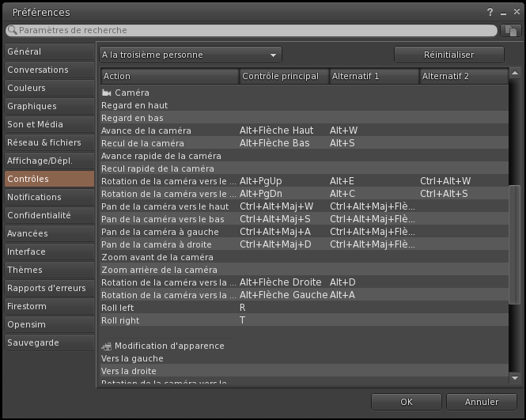Focus the Paramètres de recherche search field
This screenshot has height=420, width=526.
pyautogui.click(x=253, y=30)
